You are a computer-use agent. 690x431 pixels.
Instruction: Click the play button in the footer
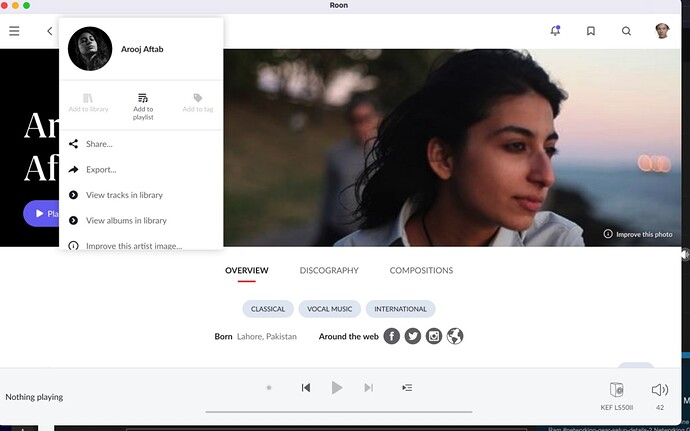click(x=337, y=387)
